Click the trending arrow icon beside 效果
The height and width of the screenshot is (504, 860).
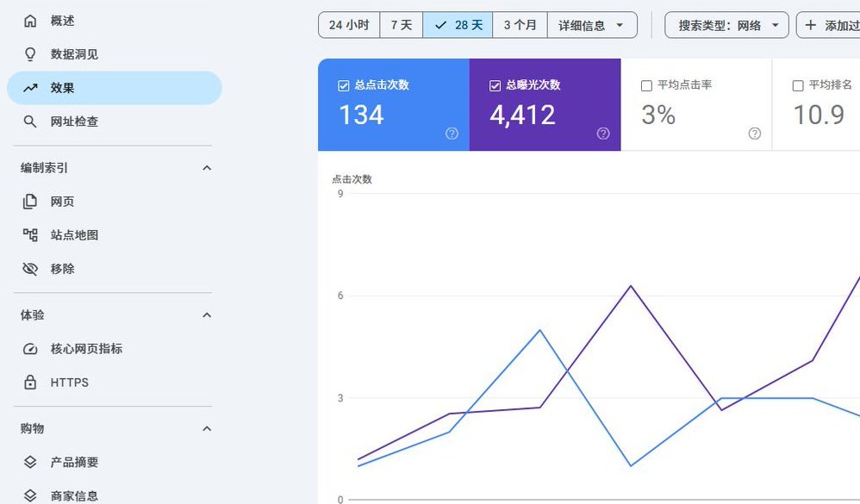[30, 88]
